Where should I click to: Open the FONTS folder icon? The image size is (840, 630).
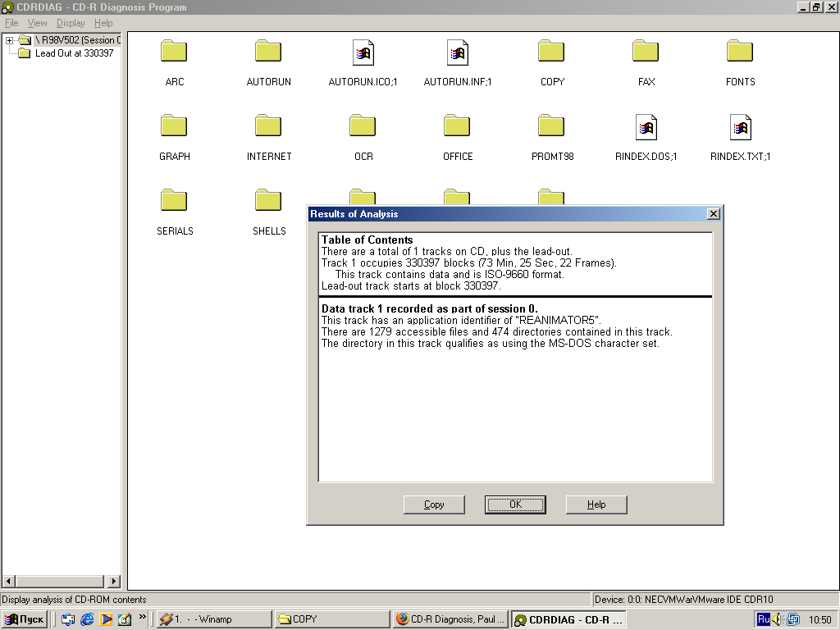tap(740, 52)
